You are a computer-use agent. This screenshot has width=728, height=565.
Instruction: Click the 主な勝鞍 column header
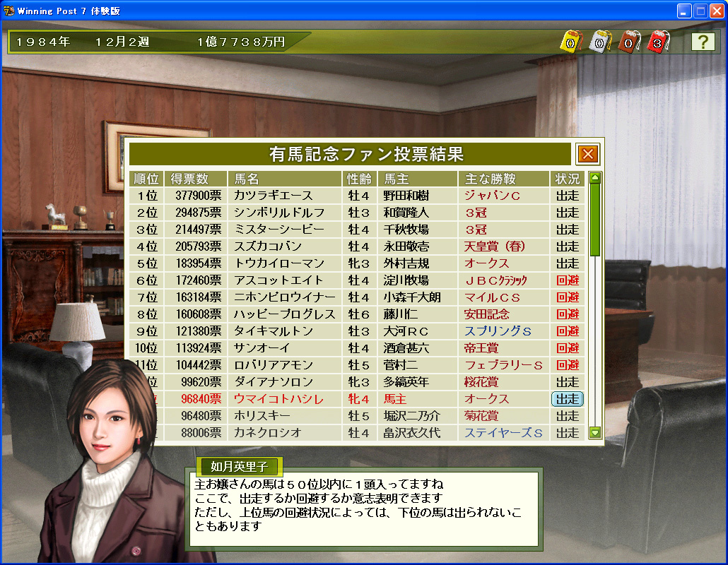pyautogui.click(x=503, y=179)
